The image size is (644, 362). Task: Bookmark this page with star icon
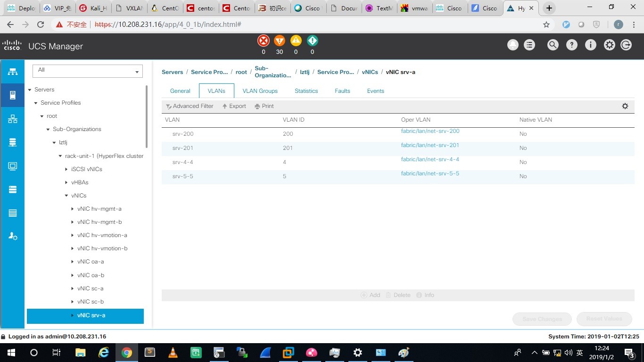pos(546,25)
